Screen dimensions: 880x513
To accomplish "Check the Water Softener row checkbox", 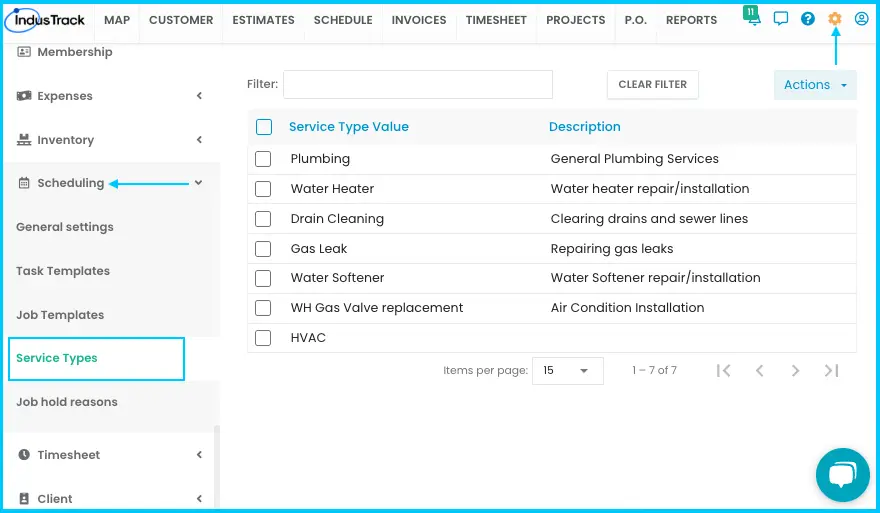I will (263, 278).
